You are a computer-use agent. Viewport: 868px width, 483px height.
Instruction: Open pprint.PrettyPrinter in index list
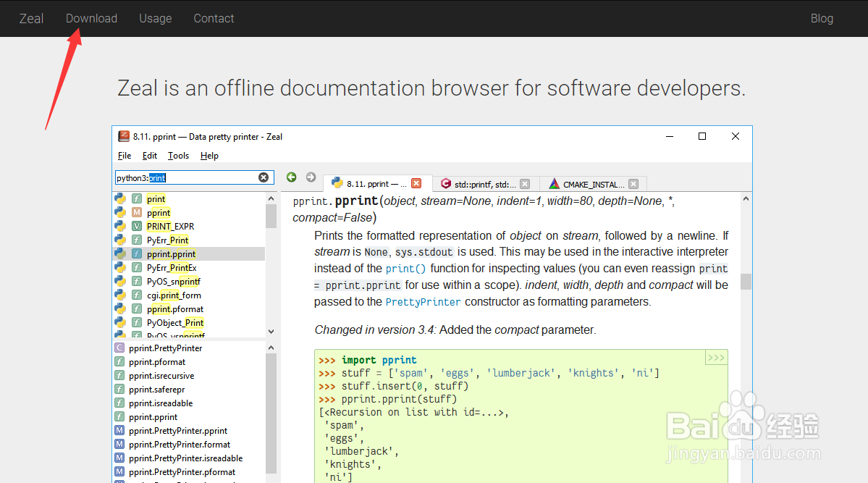pyautogui.click(x=166, y=348)
